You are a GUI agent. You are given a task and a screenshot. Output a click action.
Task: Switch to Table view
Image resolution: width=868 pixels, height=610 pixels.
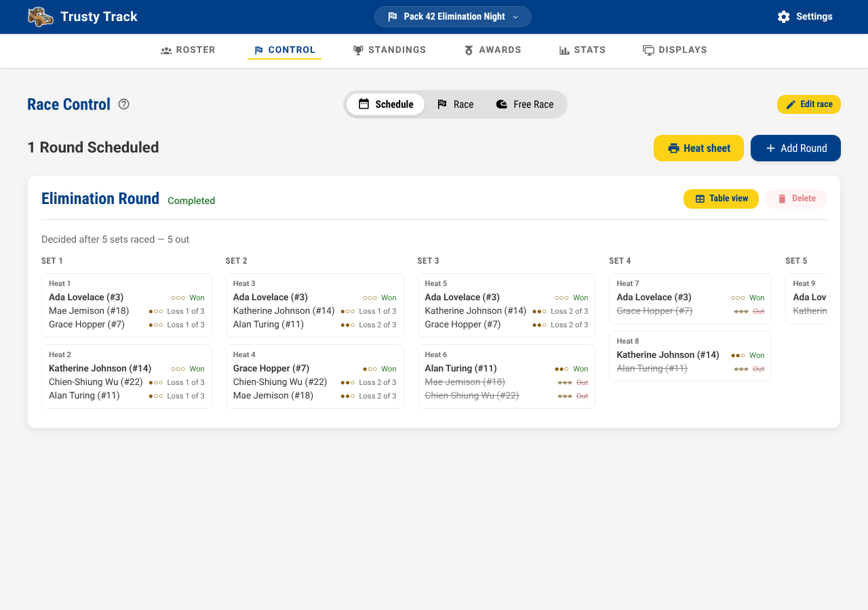pyautogui.click(x=721, y=199)
